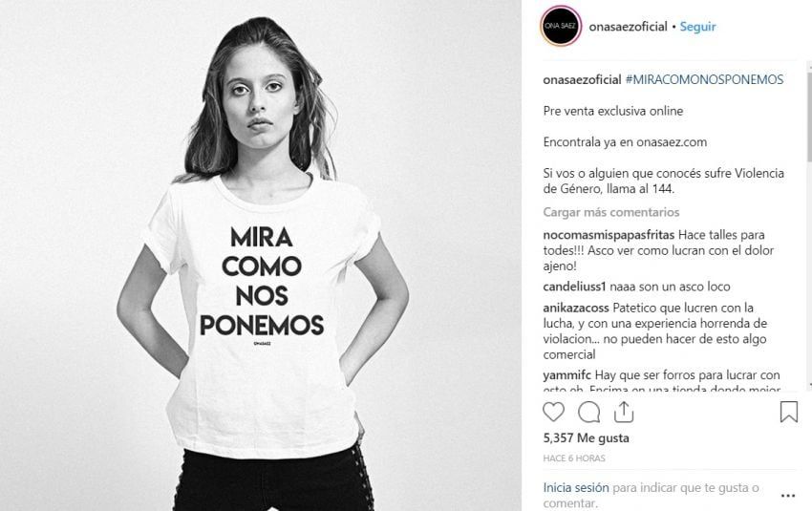Like the post with the heart icon
Viewport: 812px width, 511px height.
pos(553,412)
